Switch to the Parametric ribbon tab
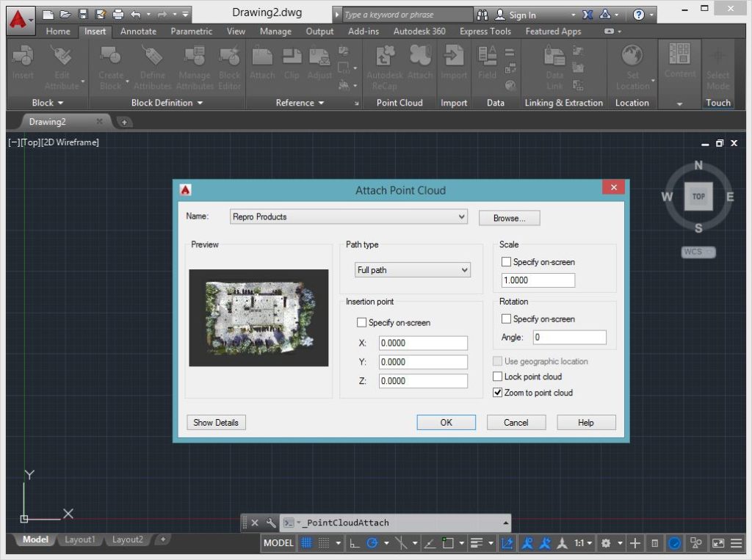Image resolution: width=752 pixels, height=560 pixels. (192, 31)
